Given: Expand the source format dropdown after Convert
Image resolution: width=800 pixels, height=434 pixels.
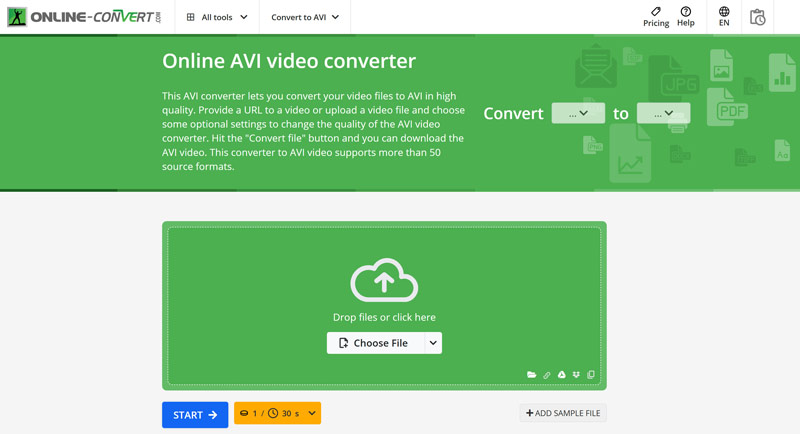Looking at the screenshot, I should [578, 113].
